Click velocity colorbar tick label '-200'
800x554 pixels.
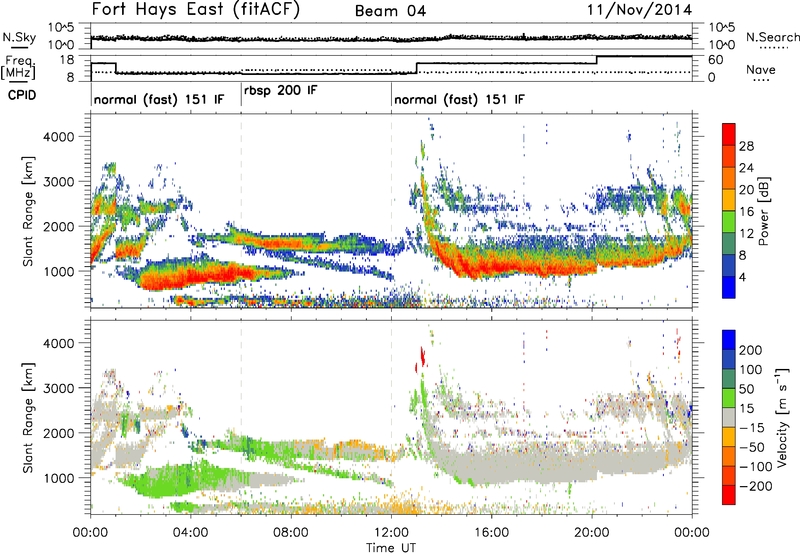click(756, 486)
